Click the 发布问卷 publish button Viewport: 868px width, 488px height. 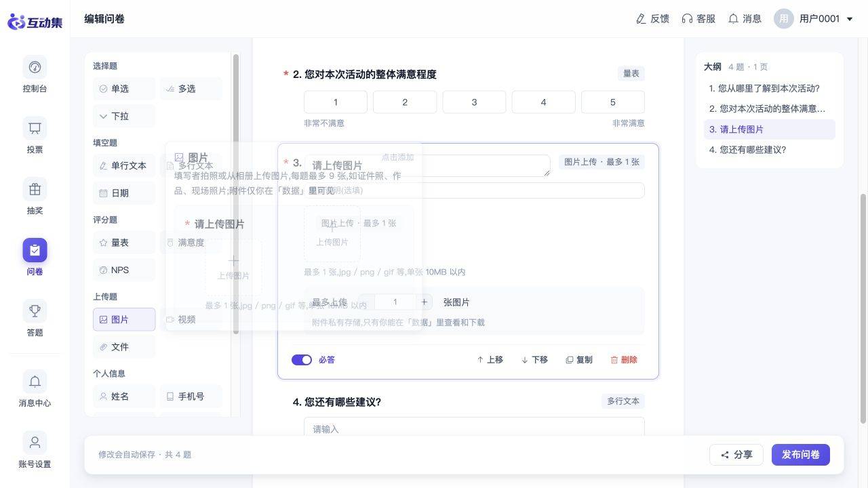801,455
